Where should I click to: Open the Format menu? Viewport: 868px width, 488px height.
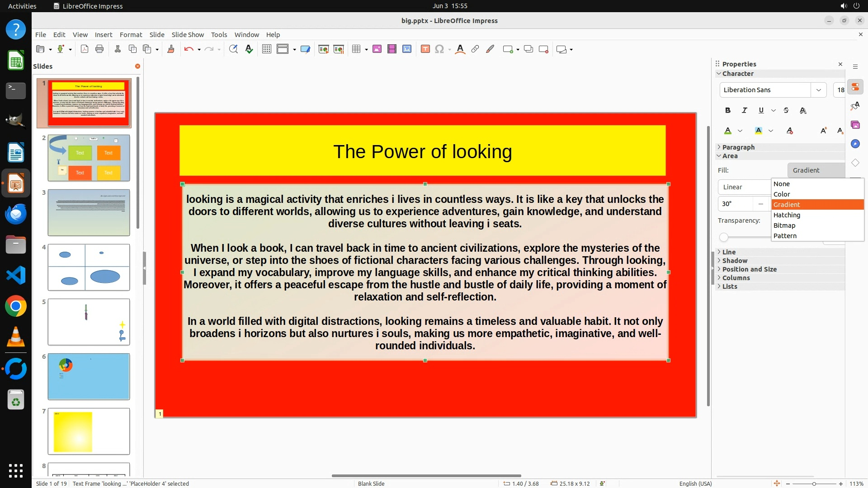pyautogui.click(x=131, y=35)
